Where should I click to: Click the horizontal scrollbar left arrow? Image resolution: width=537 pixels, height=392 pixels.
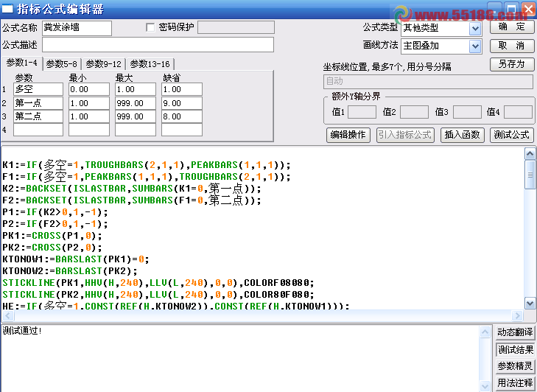(8, 315)
